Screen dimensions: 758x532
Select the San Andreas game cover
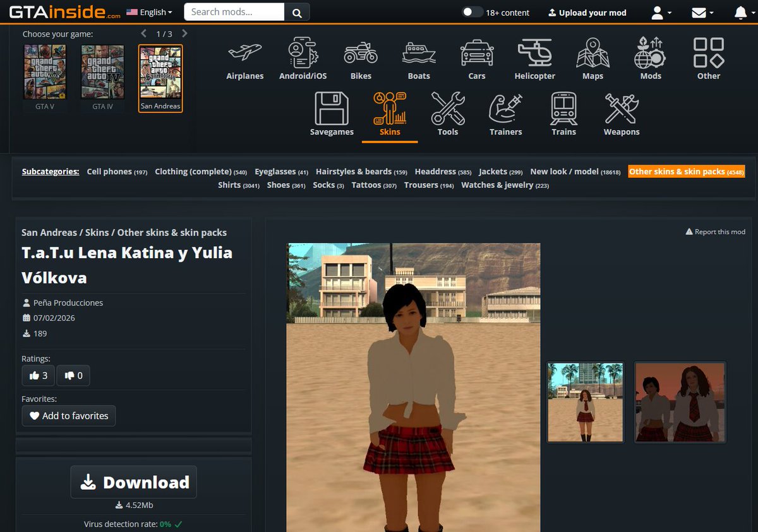(x=160, y=78)
